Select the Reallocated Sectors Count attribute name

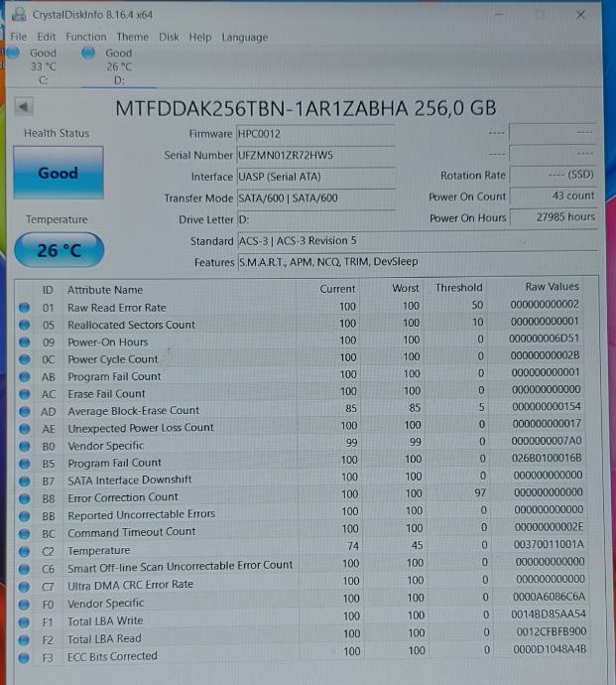pyautogui.click(x=131, y=325)
